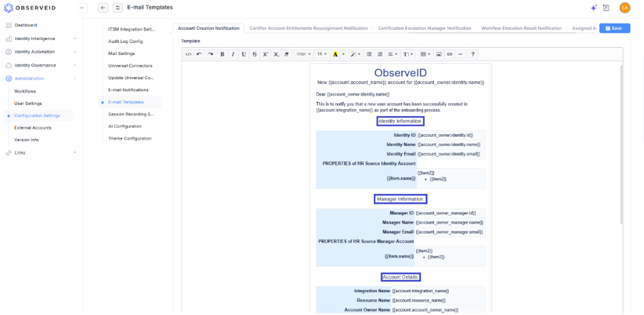The width and height of the screenshot is (644, 315).
Task: Toggle strikethrough formatting
Action: coord(254,54)
